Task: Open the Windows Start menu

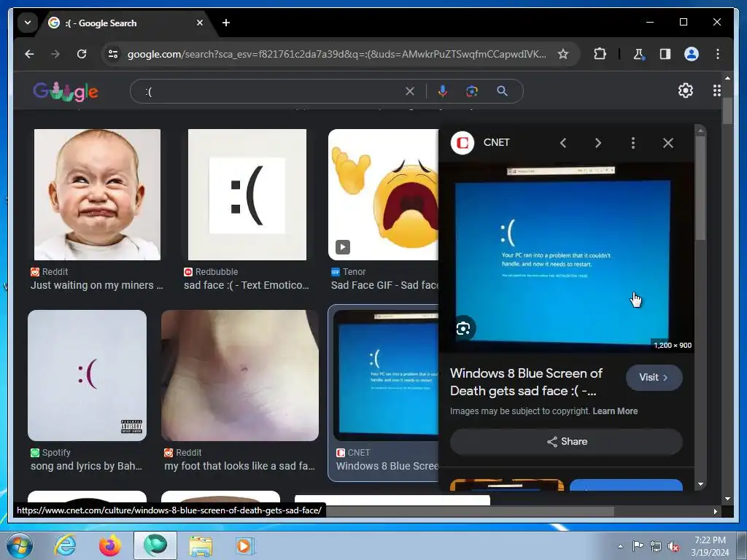Action: (20, 545)
